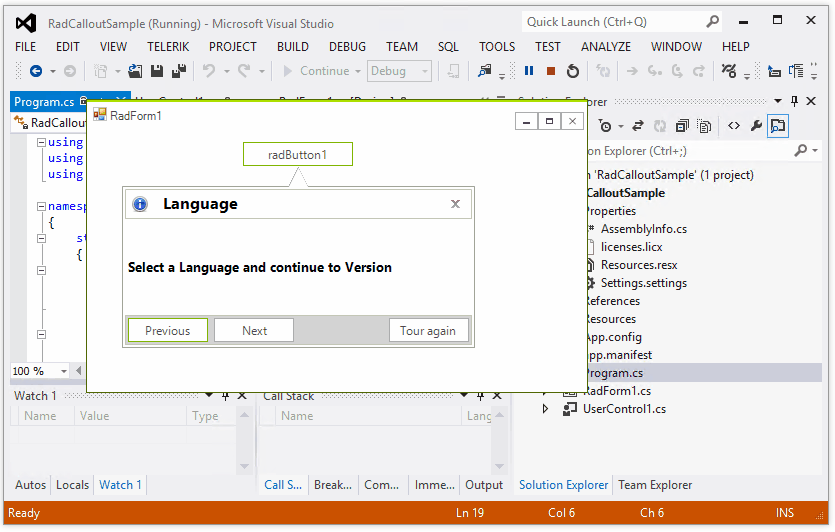The height and width of the screenshot is (532, 835).
Task: Open Solution Explorer window position dropdown
Action: tap(778, 101)
